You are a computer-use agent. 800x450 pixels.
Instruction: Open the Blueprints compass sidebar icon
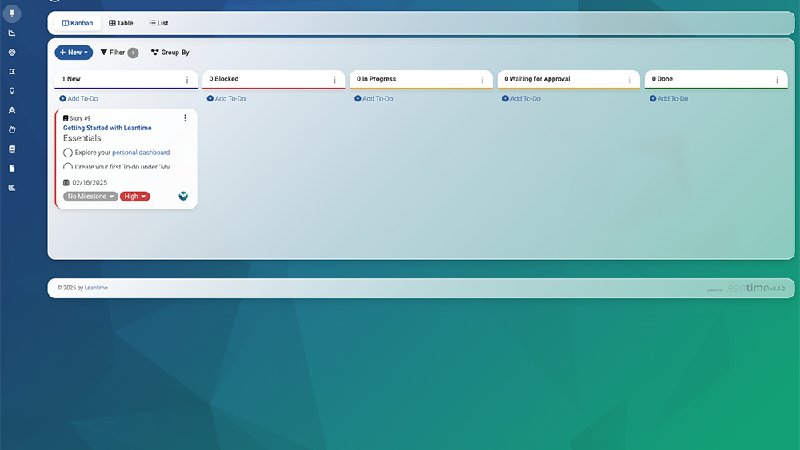point(12,110)
